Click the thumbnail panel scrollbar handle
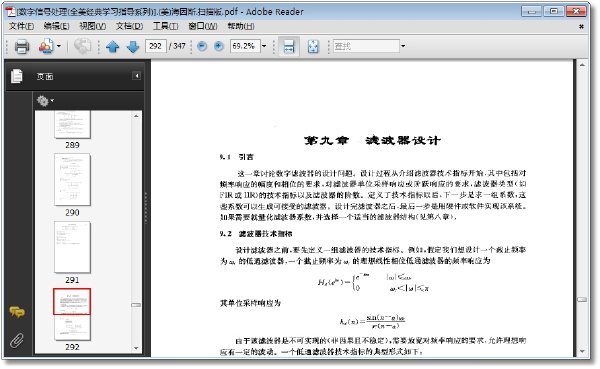 pyautogui.click(x=136, y=305)
